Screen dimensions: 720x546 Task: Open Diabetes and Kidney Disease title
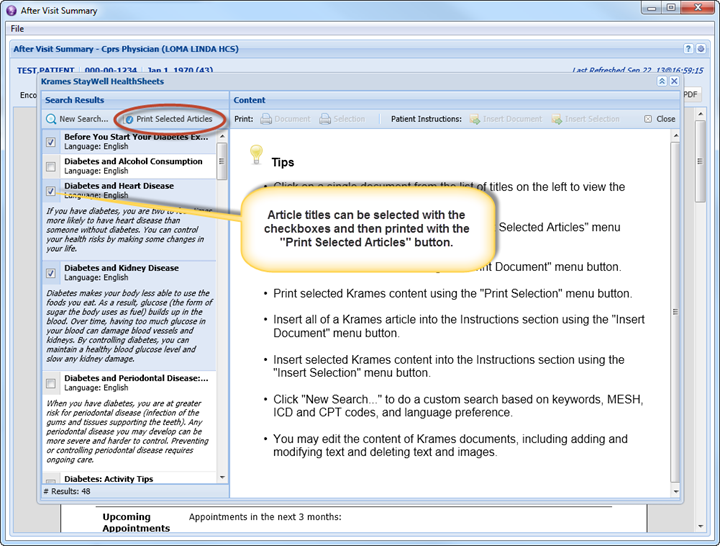121,268
